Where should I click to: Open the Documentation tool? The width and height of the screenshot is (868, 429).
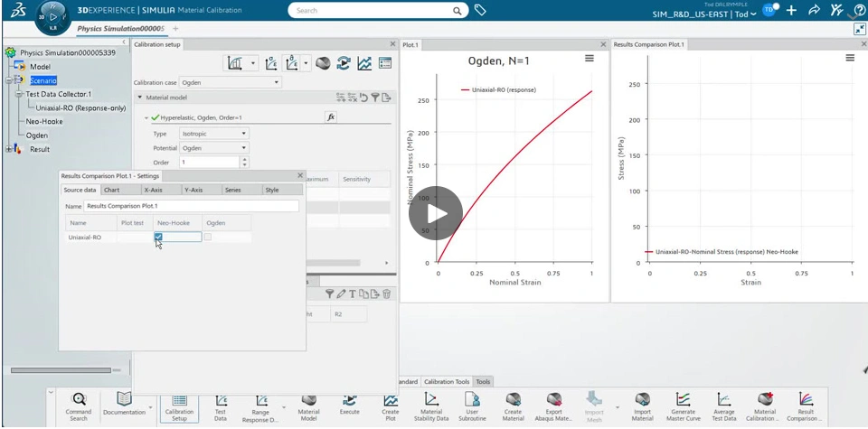(x=124, y=406)
